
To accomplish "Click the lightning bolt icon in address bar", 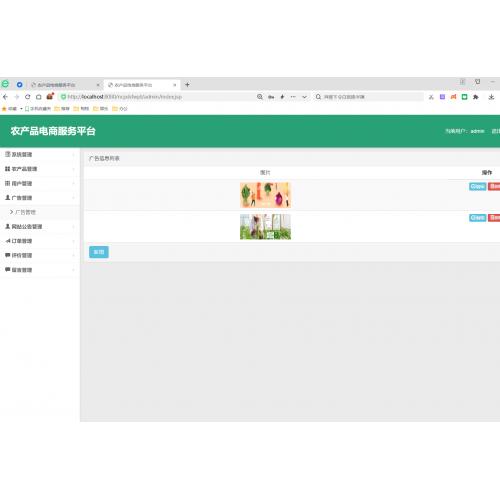I will coord(282,97).
